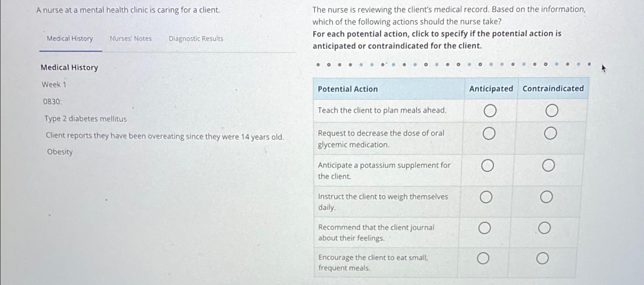
Task: Select Anticipated for decreasing oral glycemic medication
Action: pyautogui.click(x=489, y=134)
